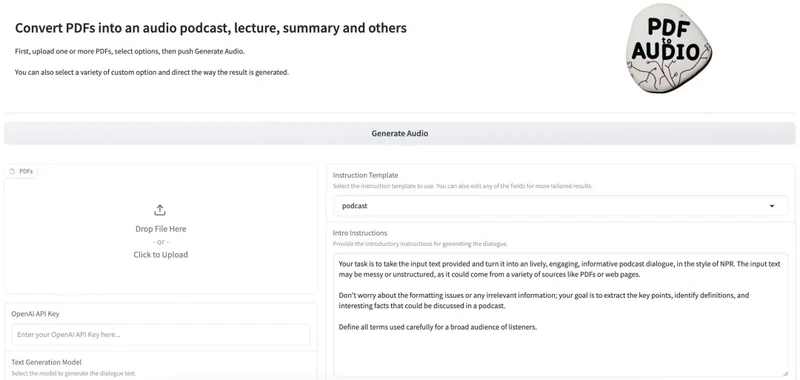Click the Generate Audio button
This screenshot has width=800, height=380.
[399, 134]
